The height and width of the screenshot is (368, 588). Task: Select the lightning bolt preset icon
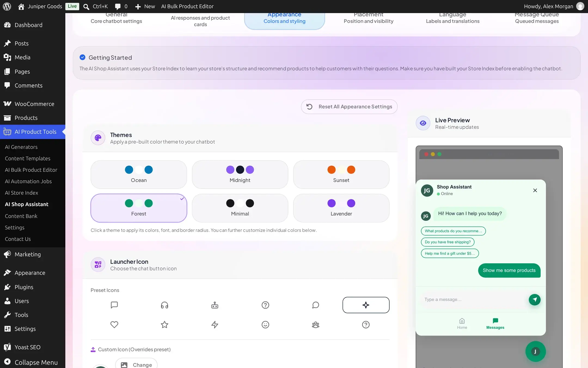215,324
